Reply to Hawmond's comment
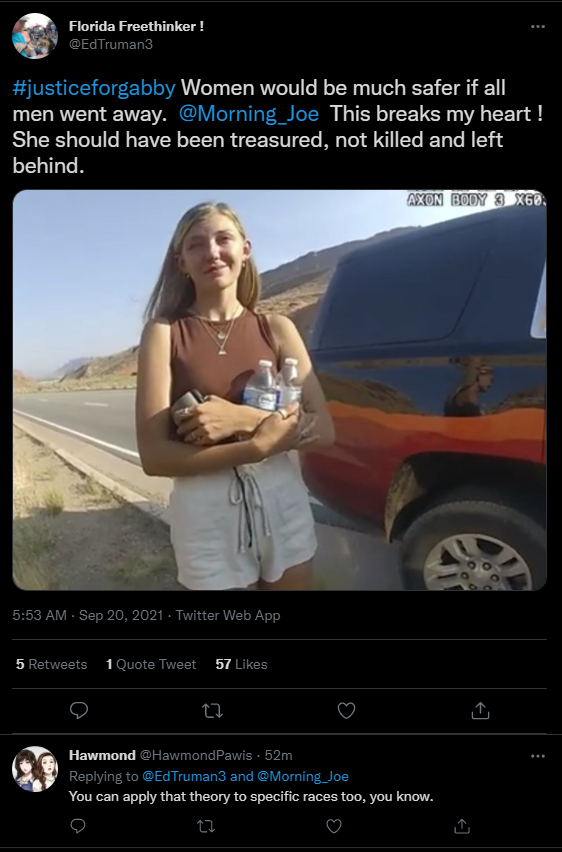The width and height of the screenshot is (562, 852). pyautogui.click(x=78, y=826)
